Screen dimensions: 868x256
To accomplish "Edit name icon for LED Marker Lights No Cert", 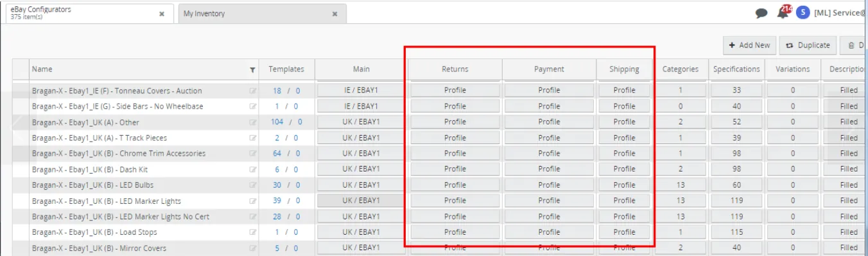I will (x=253, y=217).
